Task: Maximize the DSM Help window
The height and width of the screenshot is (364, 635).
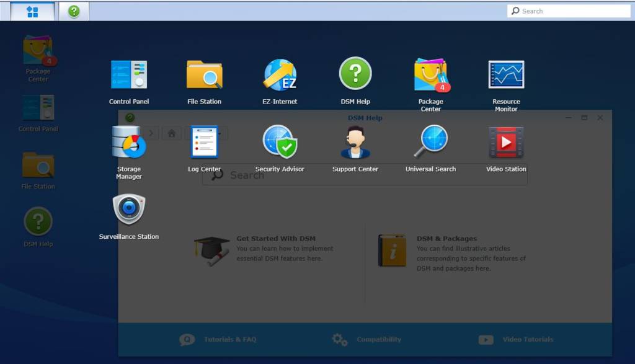Action: click(x=584, y=118)
